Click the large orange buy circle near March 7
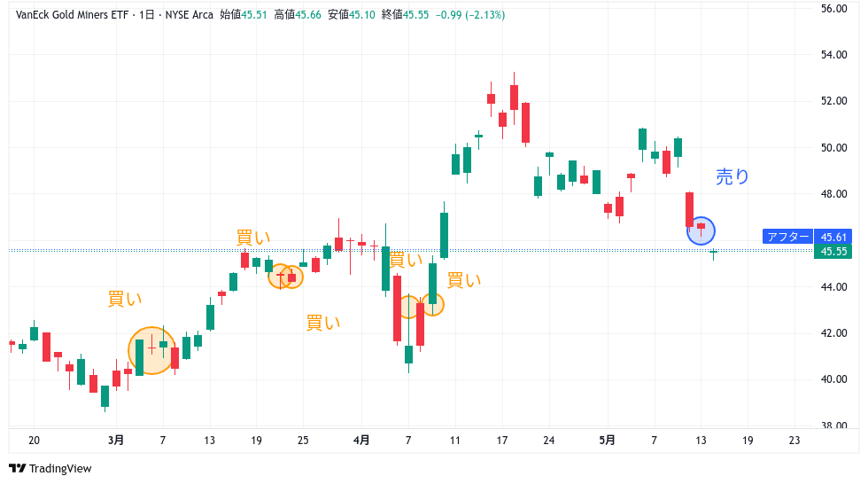 (151, 350)
